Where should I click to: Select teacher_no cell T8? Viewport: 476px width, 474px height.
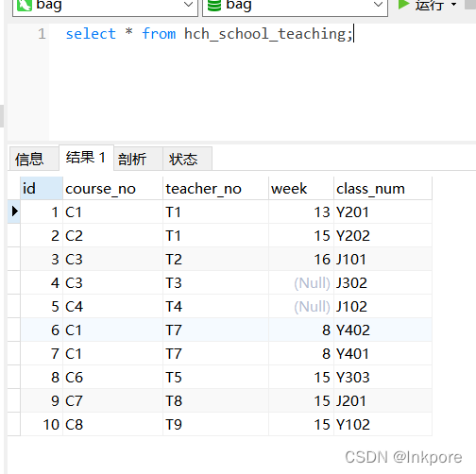(215, 400)
